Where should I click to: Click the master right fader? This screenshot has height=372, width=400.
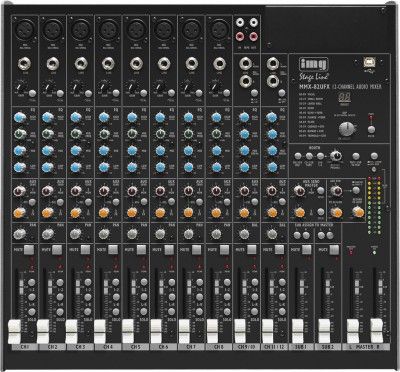377,331
